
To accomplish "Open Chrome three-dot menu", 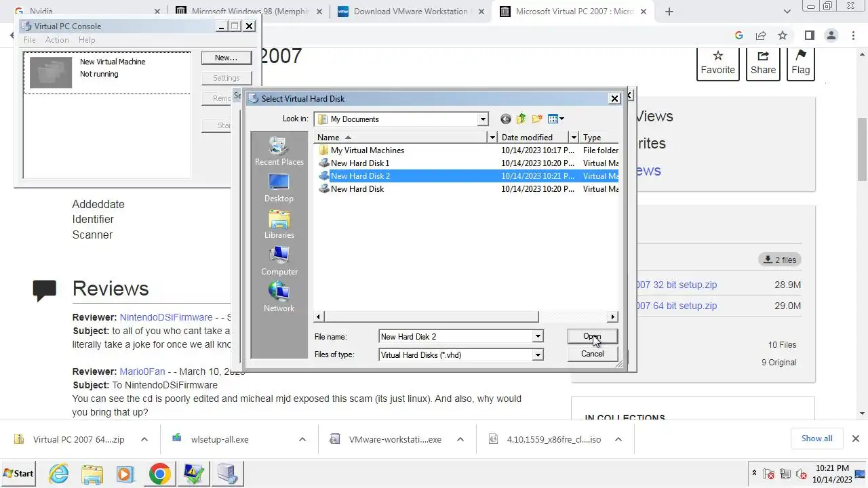I will [x=854, y=35].
